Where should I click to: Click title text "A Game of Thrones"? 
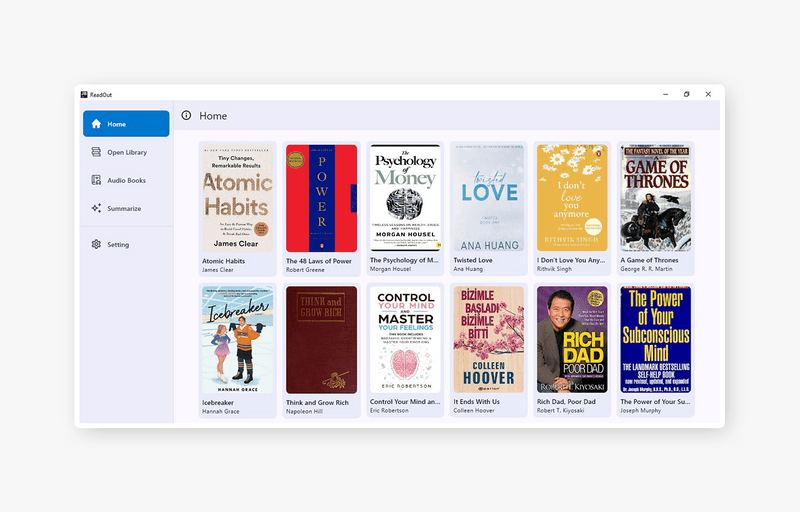pyautogui.click(x=649, y=260)
